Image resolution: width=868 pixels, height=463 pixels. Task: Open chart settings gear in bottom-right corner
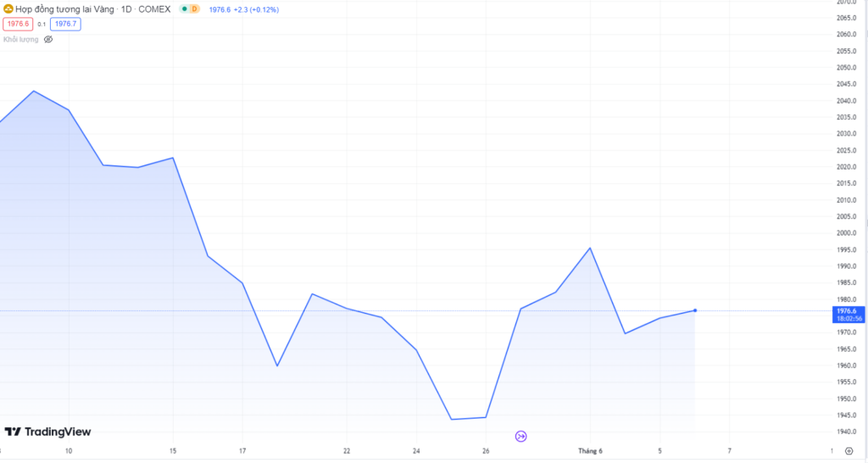(849, 450)
